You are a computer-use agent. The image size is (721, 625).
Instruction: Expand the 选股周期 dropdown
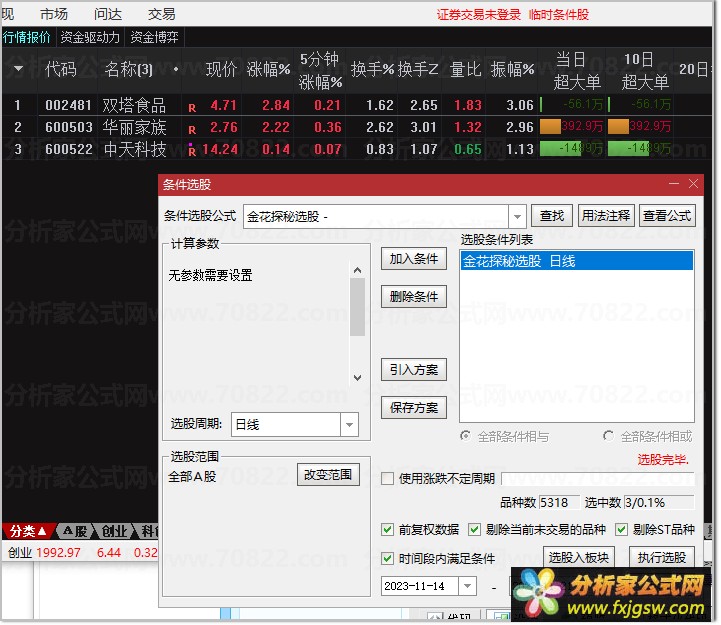coord(349,424)
